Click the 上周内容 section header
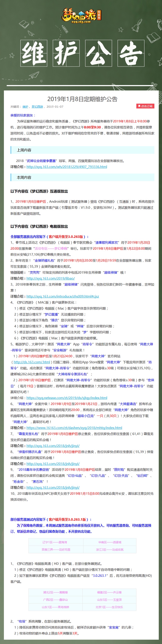This screenshot has width=162, height=644. (x=82, y=150)
